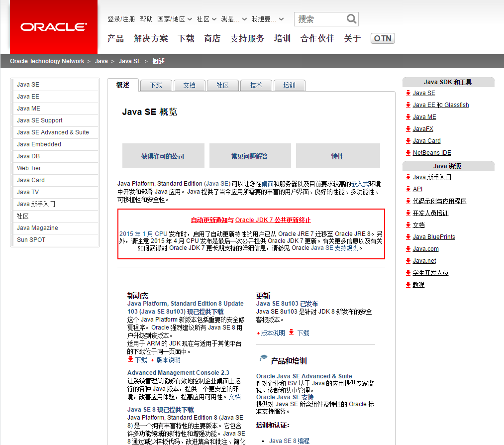Open the 下载 main menu item

pos(186,39)
